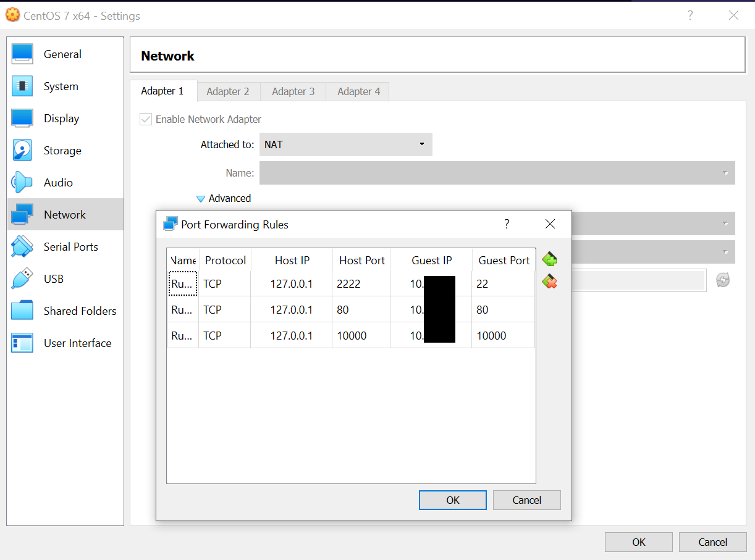755x560 pixels.
Task: Click the Host IP column header
Action: pos(292,261)
